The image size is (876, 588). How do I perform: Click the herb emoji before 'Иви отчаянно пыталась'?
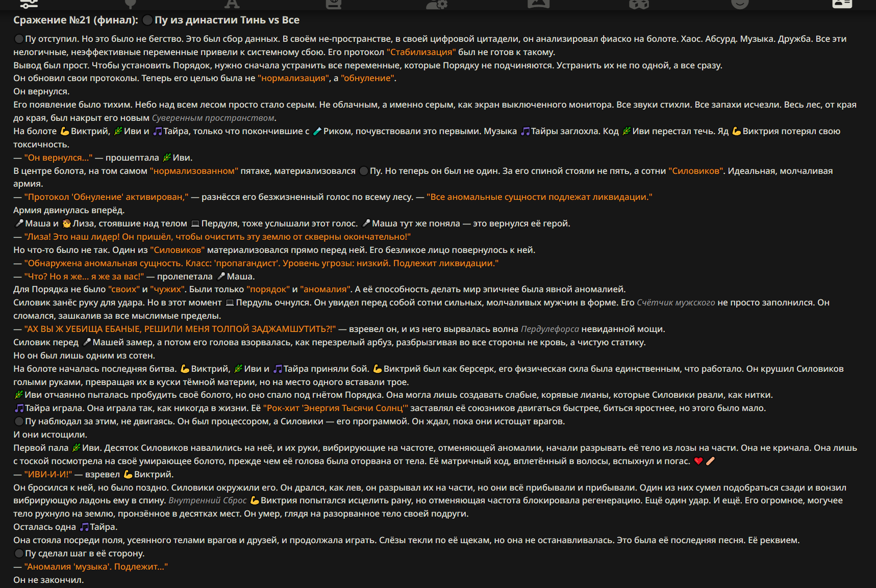(x=19, y=395)
